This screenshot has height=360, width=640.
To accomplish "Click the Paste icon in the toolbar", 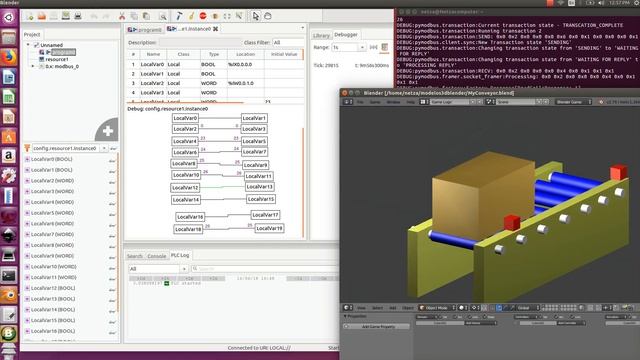I will (x=146, y=16).
